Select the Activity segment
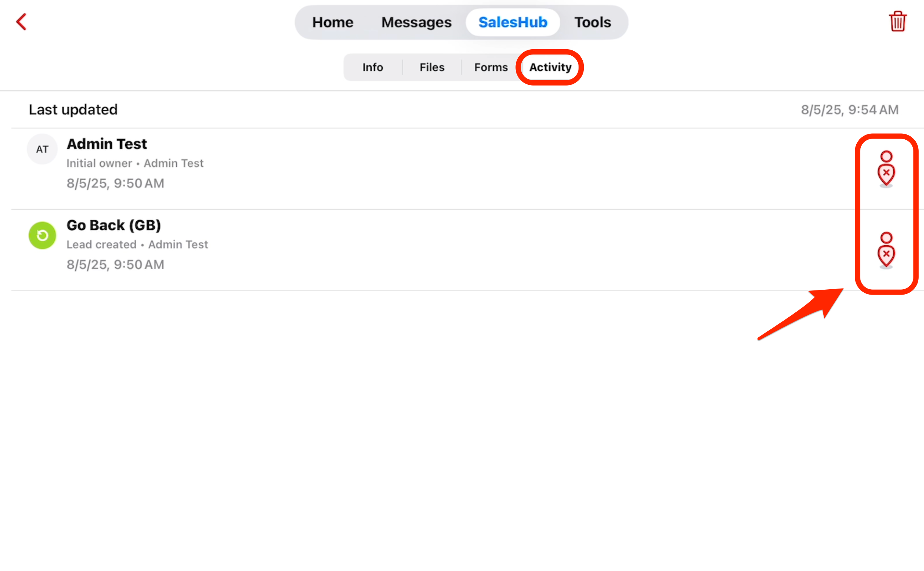This screenshot has width=924, height=571. [550, 67]
